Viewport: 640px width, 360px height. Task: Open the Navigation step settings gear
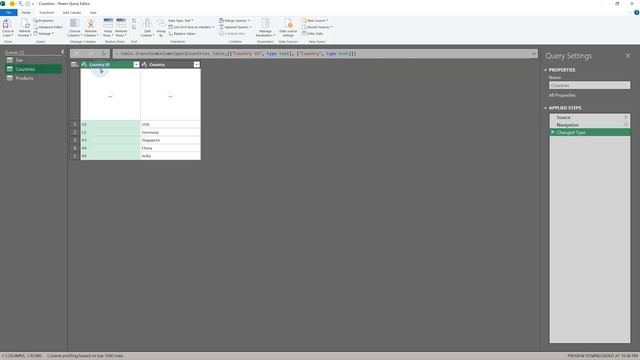point(626,125)
